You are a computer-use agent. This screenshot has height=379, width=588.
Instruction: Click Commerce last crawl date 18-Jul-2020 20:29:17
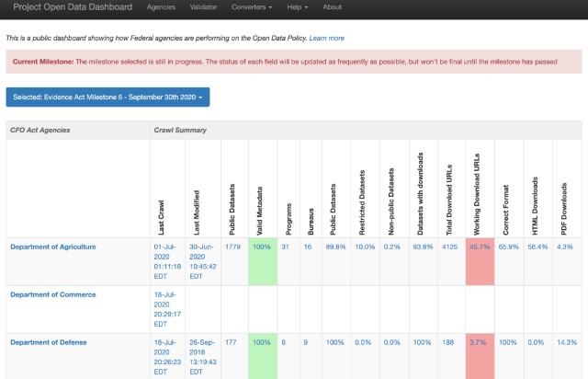(167, 309)
